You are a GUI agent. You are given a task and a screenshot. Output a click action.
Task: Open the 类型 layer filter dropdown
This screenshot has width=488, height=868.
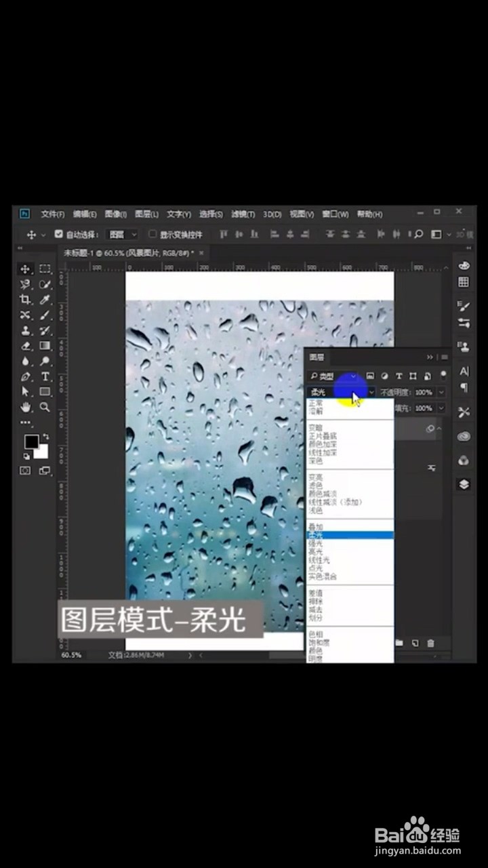(333, 376)
